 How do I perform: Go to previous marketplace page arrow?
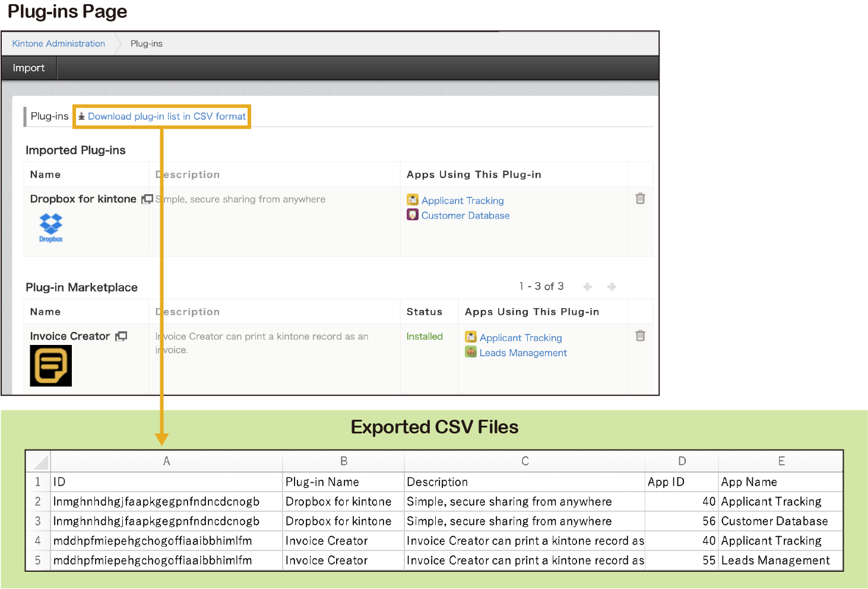(x=588, y=287)
